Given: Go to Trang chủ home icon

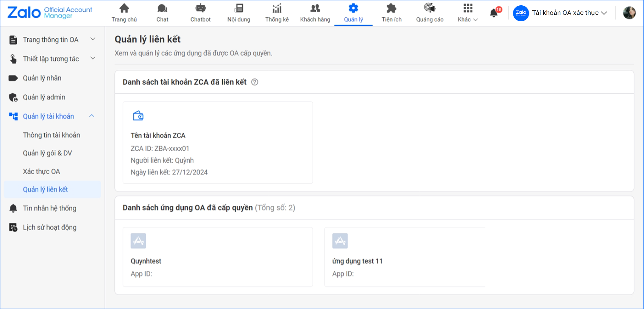Looking at the screenshot, I should [x=124, y=8].
